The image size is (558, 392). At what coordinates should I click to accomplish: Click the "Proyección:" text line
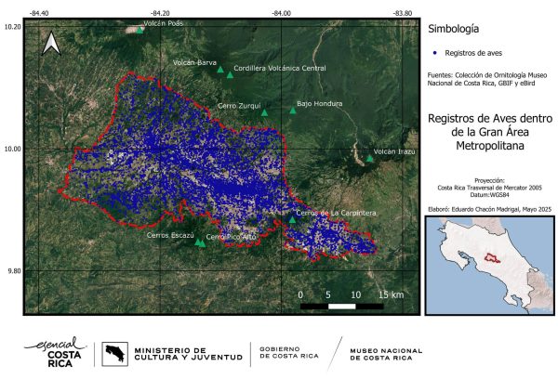tap(490, 180)
